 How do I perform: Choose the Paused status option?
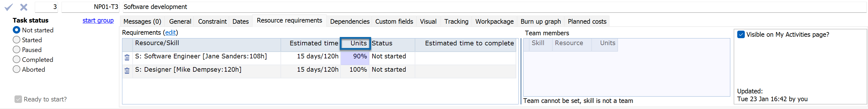click(17, 49)
